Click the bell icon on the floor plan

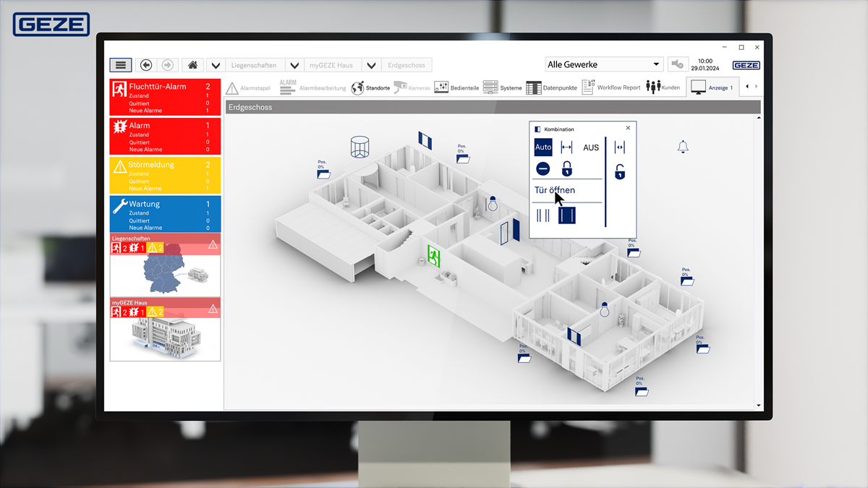(682, 147)
